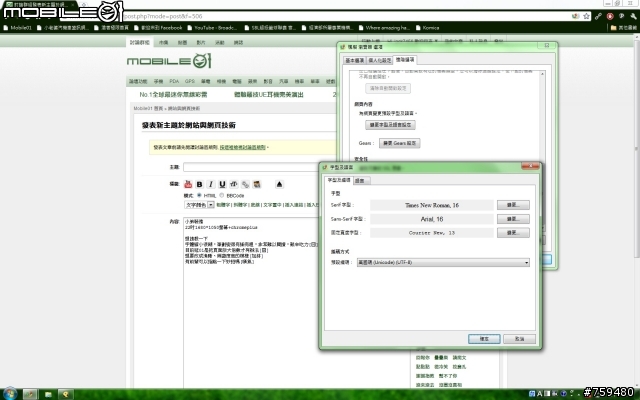Viewport: 640px width, 400px height.
Task: Click the chain link insert icon in editor
Action: point(245,184)
